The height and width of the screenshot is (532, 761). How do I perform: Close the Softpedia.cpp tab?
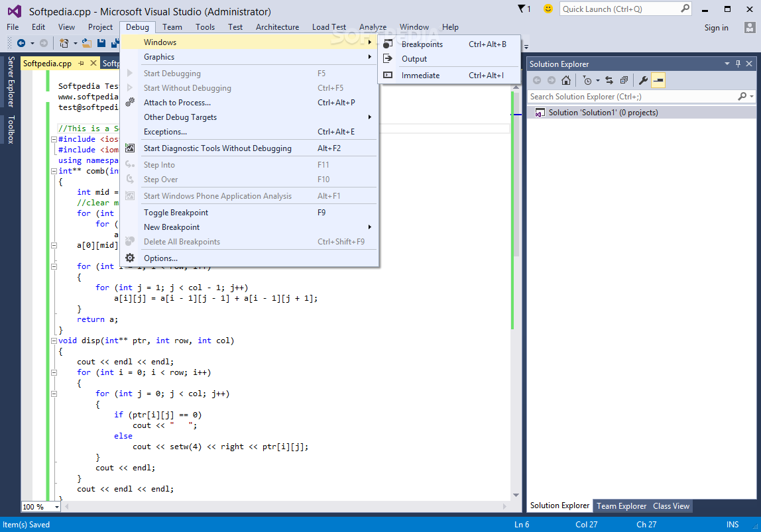[93, 63]
